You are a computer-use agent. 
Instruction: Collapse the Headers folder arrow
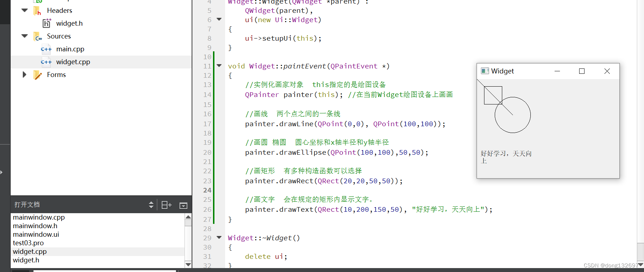pos(25,10)
